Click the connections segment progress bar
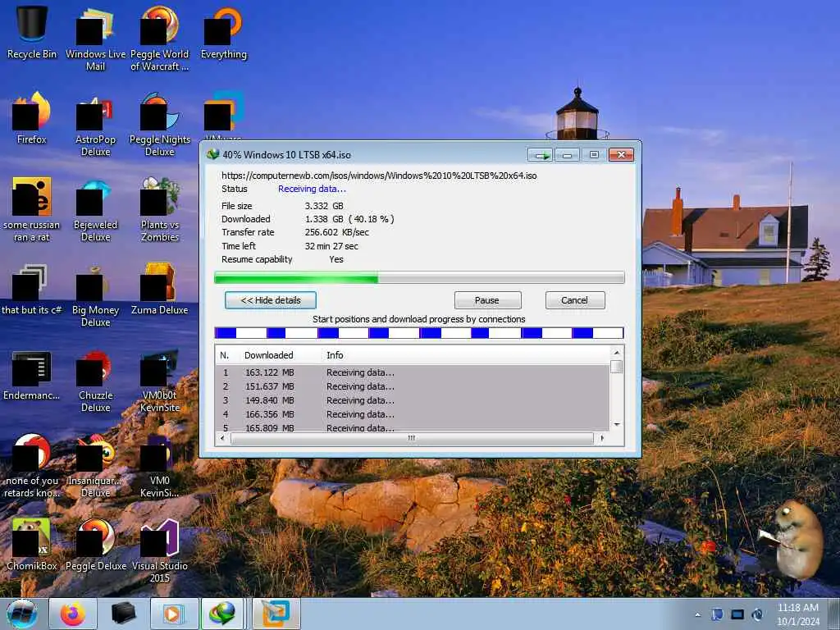 [x=419, y=333]
